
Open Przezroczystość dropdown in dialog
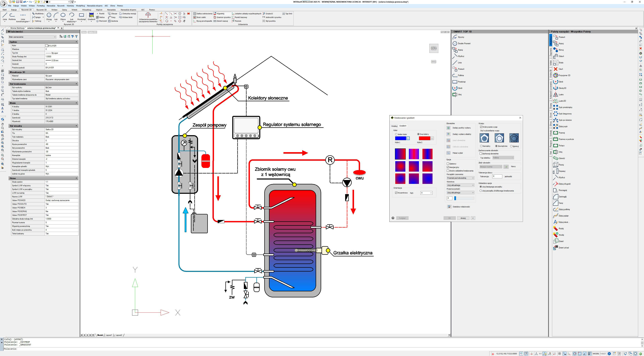point(461,192)
